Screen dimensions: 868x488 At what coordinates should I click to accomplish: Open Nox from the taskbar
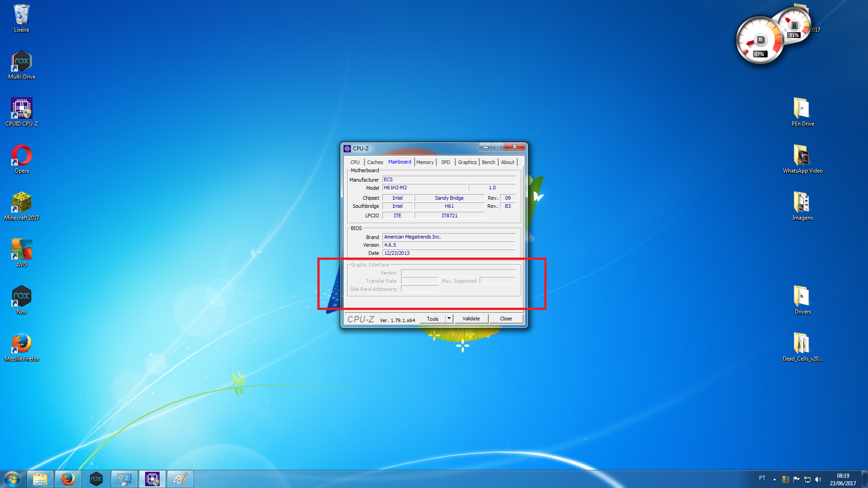point(96,479)
